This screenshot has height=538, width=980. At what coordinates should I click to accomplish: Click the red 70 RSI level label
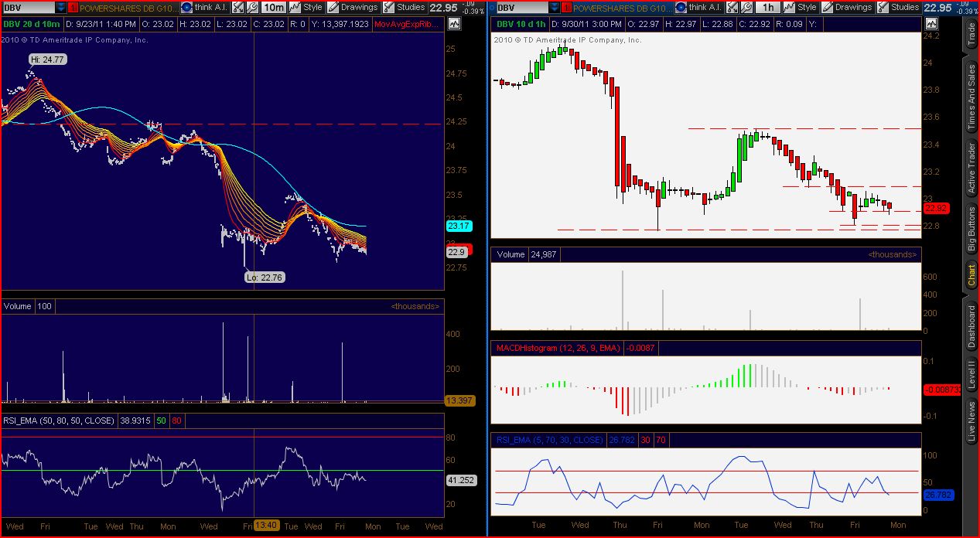tap(661, 440)
